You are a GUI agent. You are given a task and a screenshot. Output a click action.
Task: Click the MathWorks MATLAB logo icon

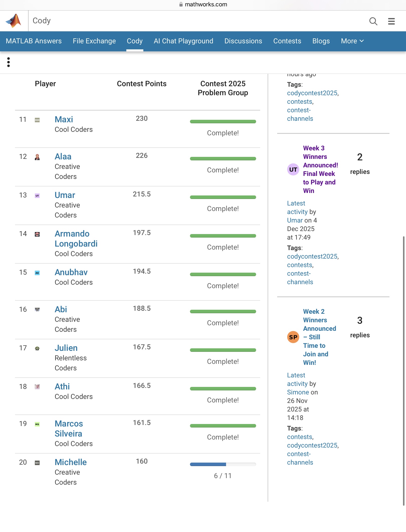[x=14, y=21]
